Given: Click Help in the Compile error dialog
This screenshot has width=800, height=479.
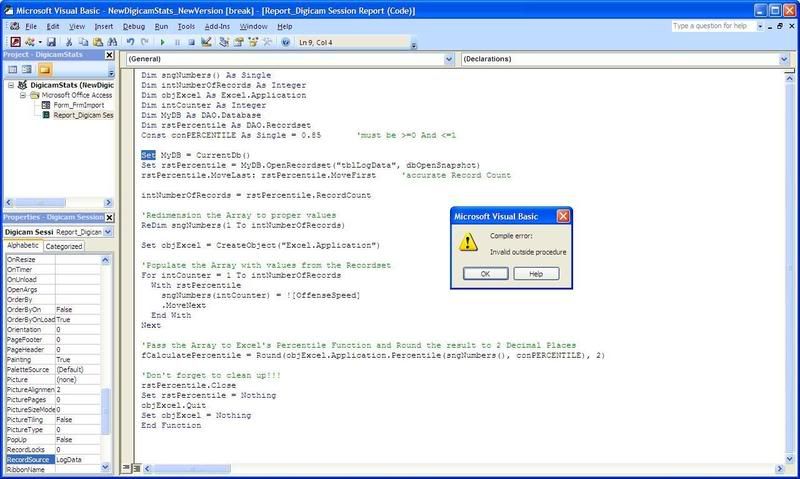Looking at the screenshot, I should click(536, 274).
